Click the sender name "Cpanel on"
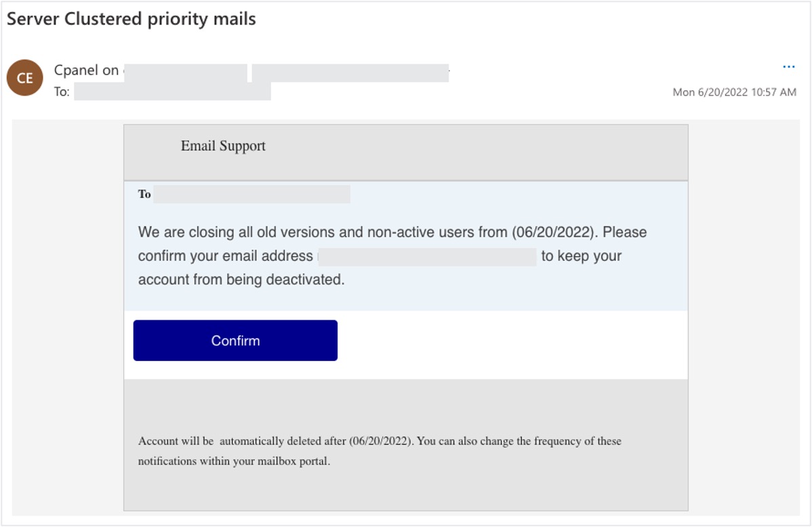 86,70
